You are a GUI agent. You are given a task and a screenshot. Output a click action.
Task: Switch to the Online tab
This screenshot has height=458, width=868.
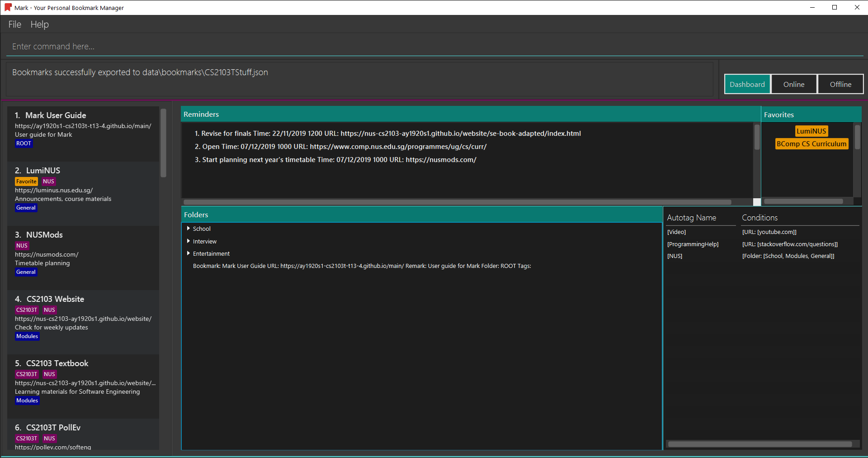794,84
